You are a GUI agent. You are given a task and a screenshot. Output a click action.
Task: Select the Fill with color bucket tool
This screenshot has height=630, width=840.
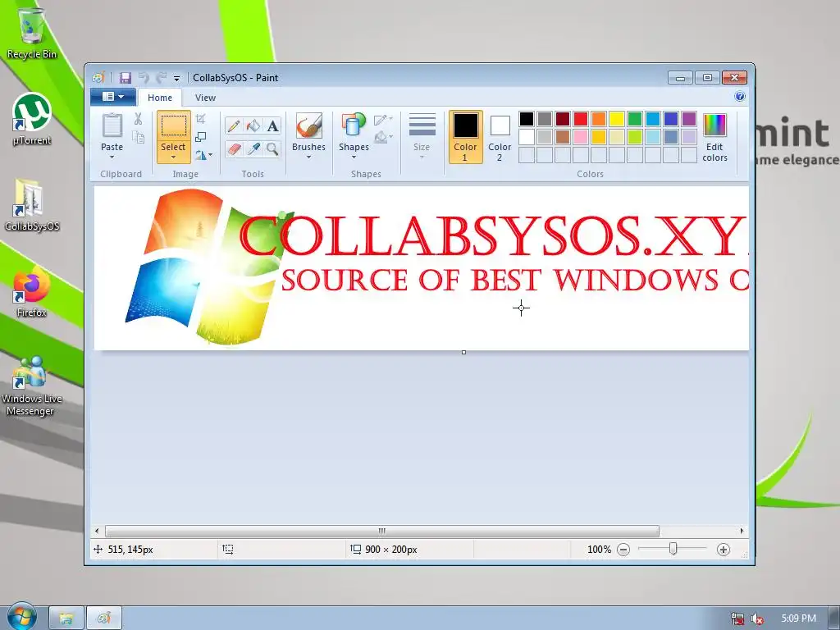point(253,126)
